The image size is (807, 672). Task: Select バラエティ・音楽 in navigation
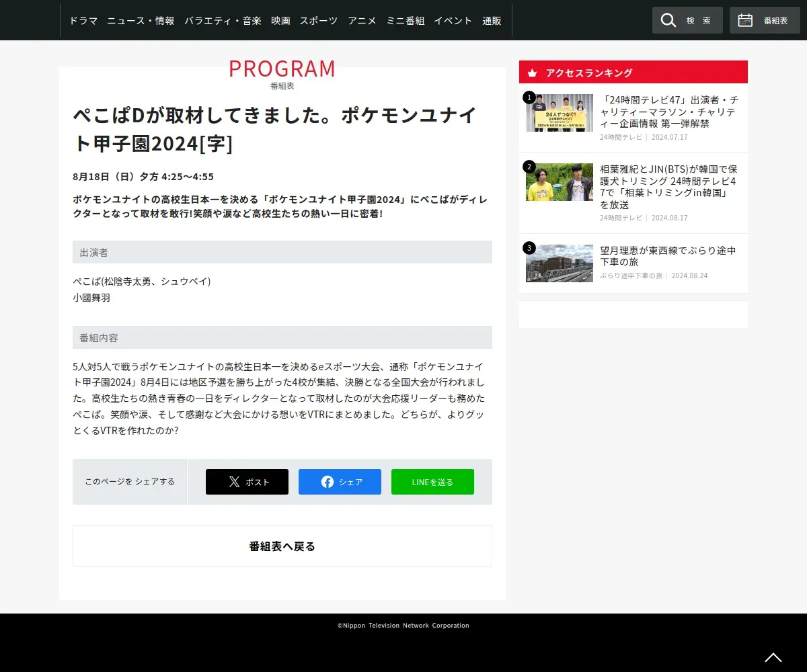coord(223,20)
